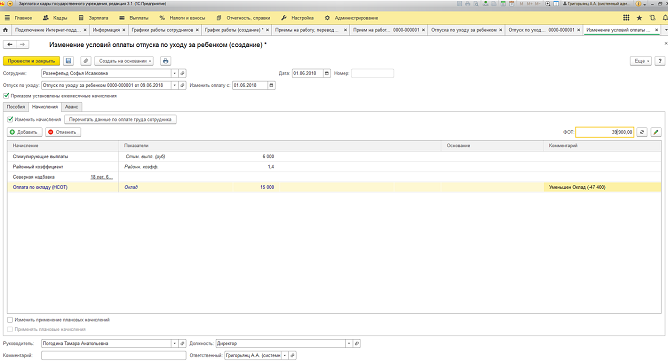Image resolution: width=668 pixels, height=363 pixels.
Task: Show the list of all open tabs
Action: coord(665,30)
